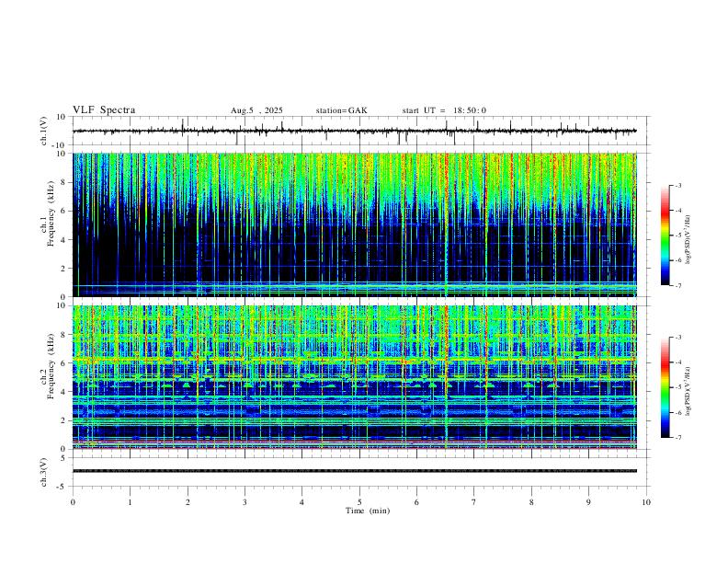Screen dimensions: 728x563
Task: Click the ch.2 spectrogram plot
Action: coord(355,377)
